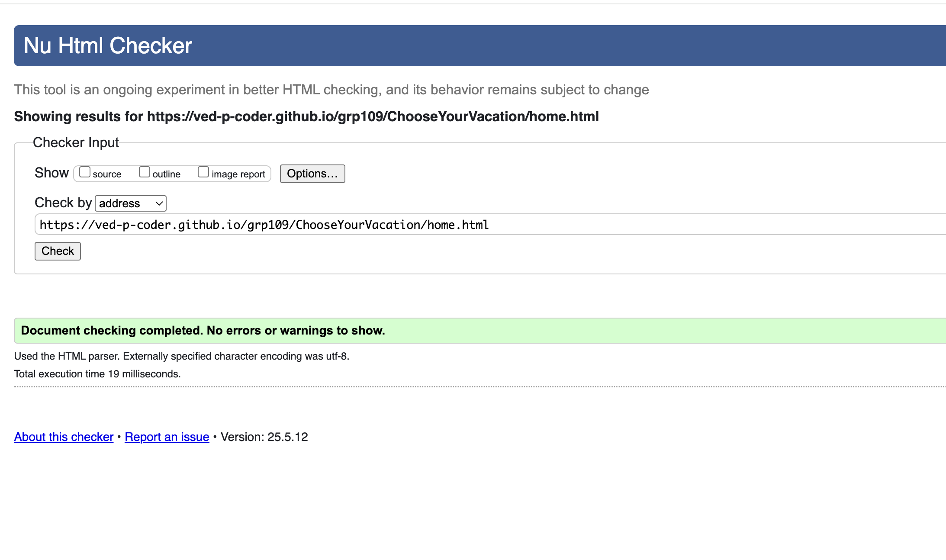Tick the outline checkbox
This screenshot has height=560, width=946.
click(x=145, y=172)
